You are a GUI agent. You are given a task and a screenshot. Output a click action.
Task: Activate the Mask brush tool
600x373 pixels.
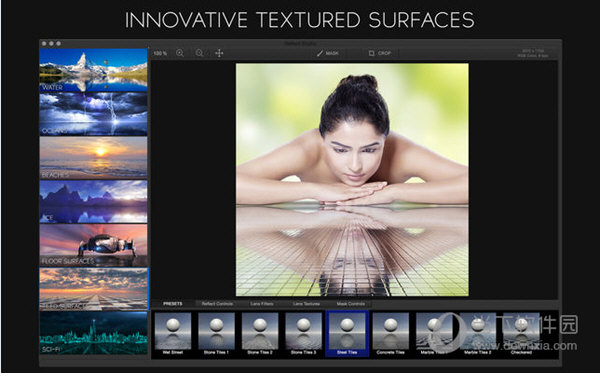328,53
